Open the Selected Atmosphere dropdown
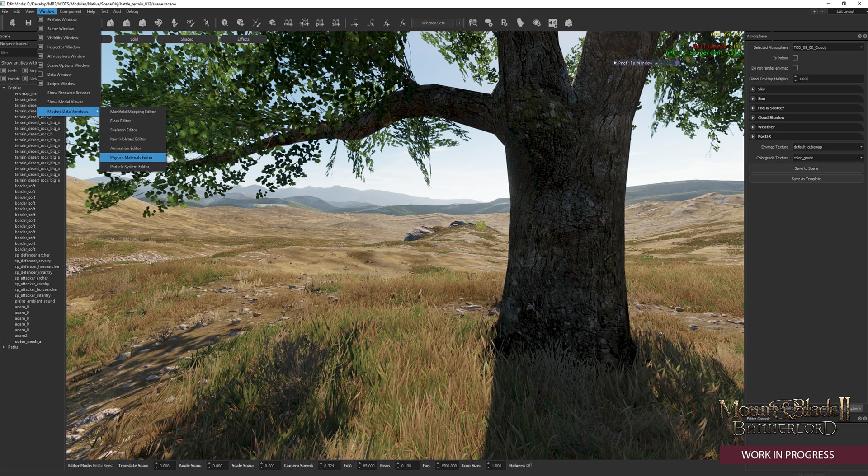The image size is (868, 476). (828, 47)
